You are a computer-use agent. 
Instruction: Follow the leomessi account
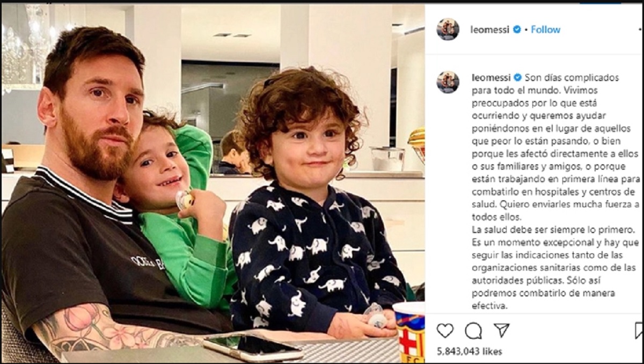(545, 30)
